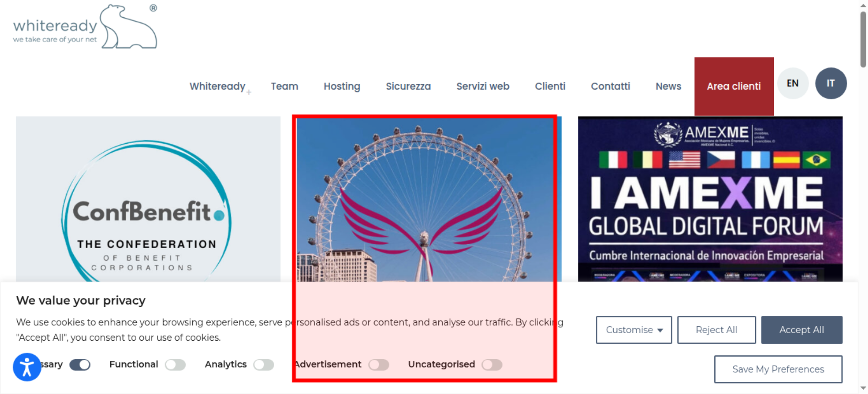Click the Area clienti button
868x394 pixels.
coord(734,86)
